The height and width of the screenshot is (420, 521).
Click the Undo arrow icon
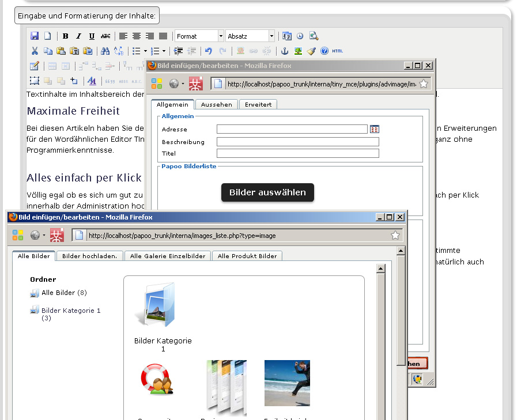(209, 51)
